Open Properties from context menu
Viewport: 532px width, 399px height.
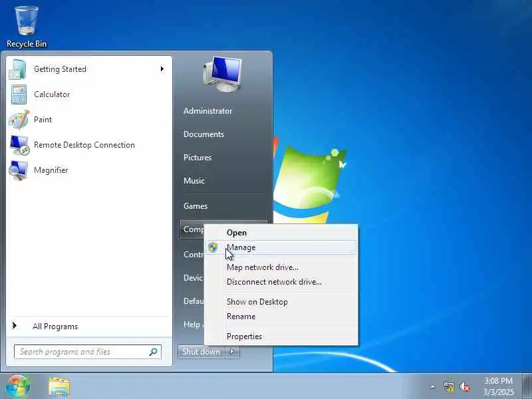tap(281, 336)
